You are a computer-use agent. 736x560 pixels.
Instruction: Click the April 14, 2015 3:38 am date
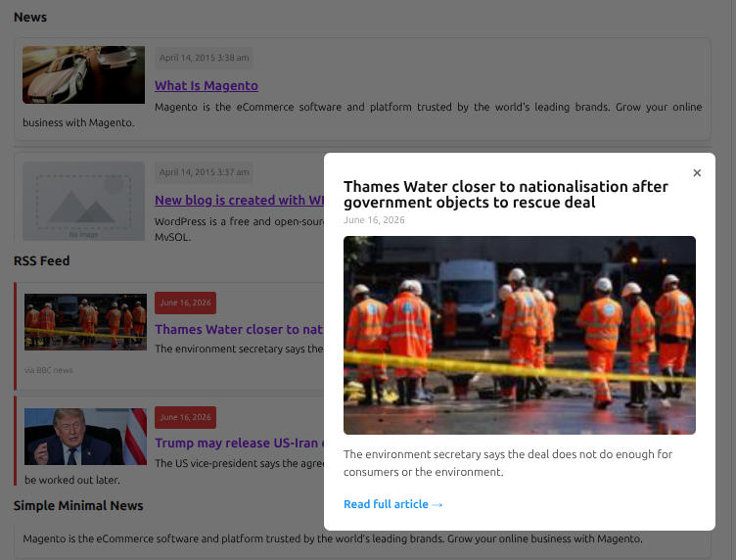pos(205,58)
